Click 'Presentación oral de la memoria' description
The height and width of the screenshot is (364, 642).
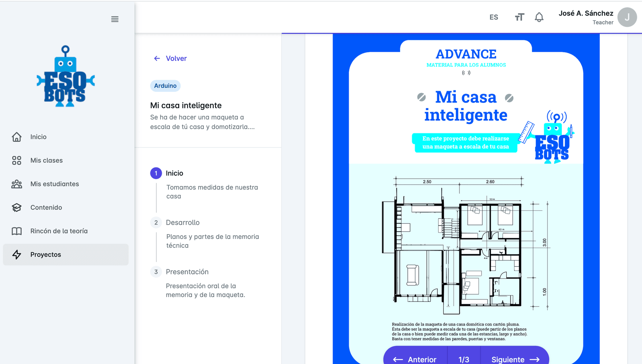(x=205, y=290)
